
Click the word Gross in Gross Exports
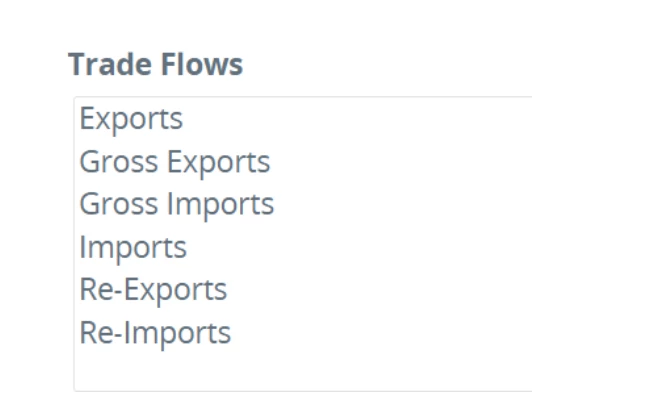(118, 162)
